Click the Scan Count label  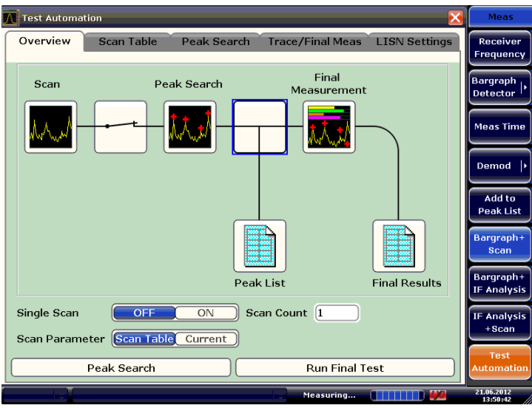click(276, 313)
